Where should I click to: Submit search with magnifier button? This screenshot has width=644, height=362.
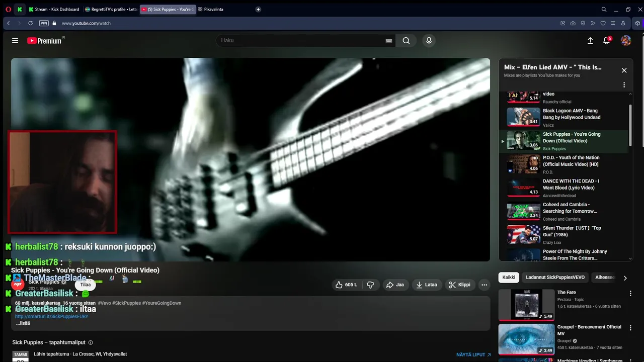click(406, 41)
